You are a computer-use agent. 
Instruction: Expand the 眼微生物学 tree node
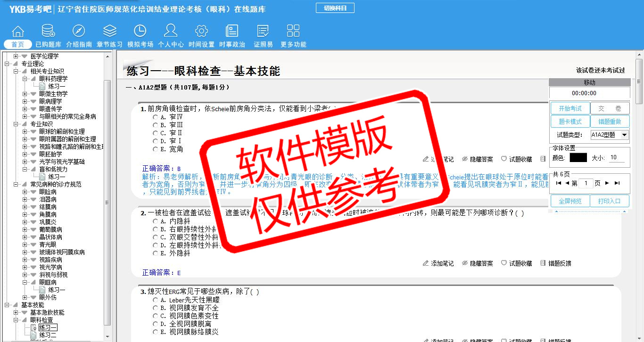pyautogui.click(x=25, y=94)
